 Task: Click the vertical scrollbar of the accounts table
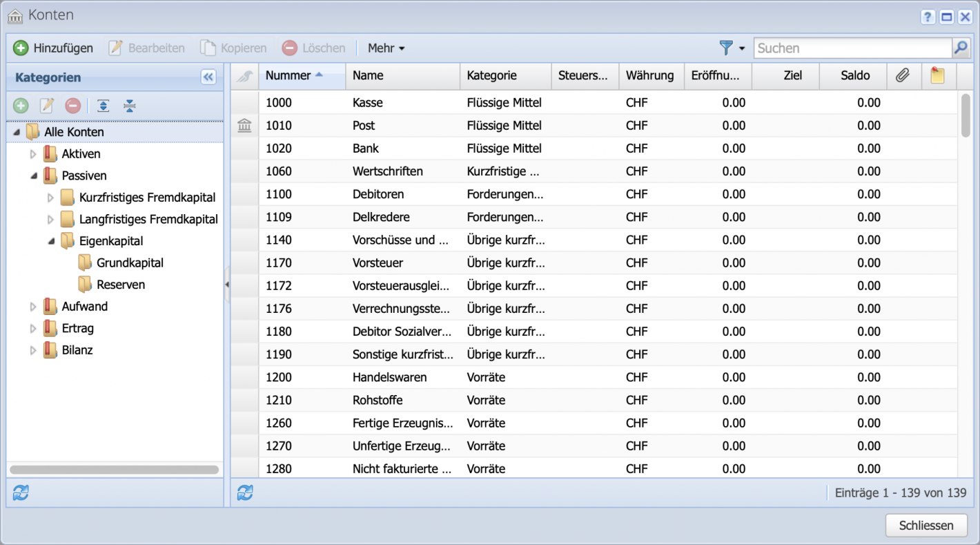pyautogui.click(x=967, y=117)
